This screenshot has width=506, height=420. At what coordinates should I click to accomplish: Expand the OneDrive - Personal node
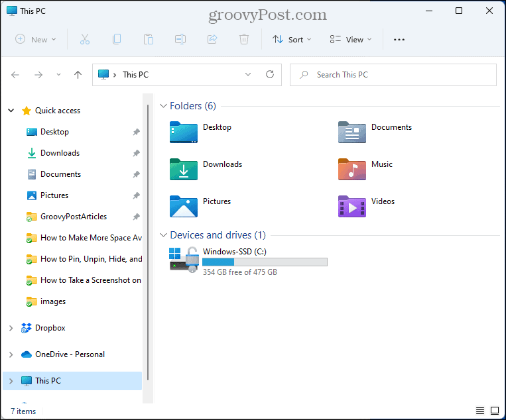(11, 354)
